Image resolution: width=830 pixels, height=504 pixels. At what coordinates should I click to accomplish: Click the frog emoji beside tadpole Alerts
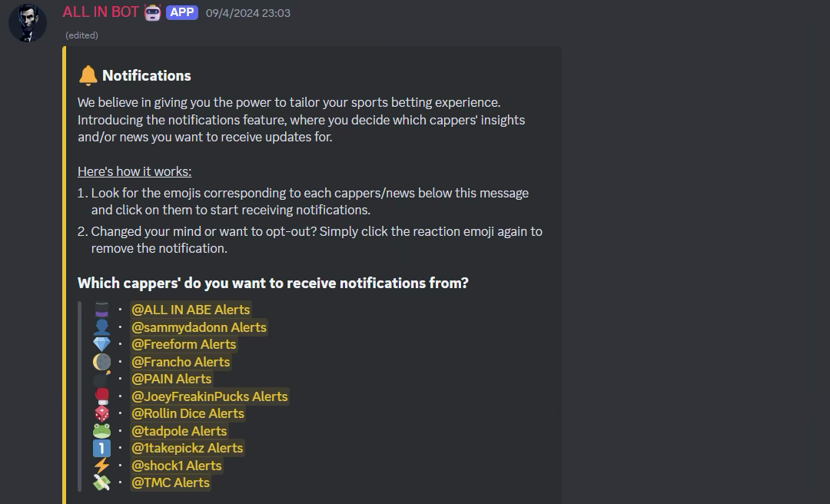(102, 431)
